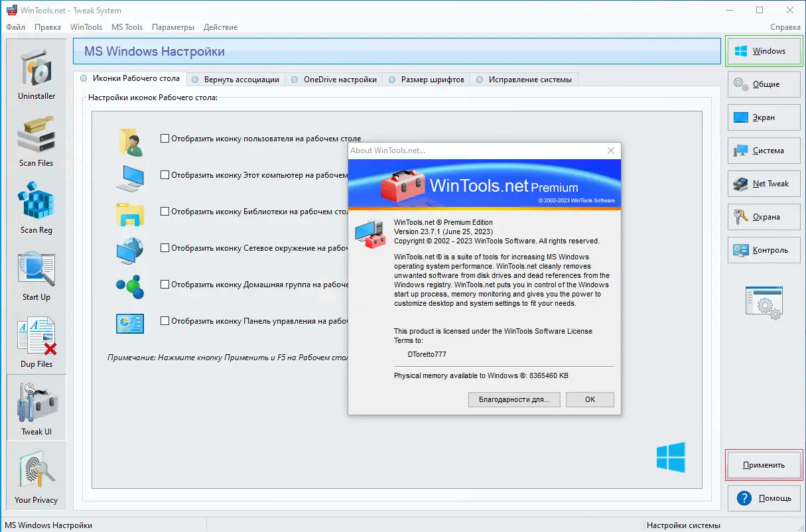
Task: Enable showing Панель управления icon
Action: tap(165, 321)
